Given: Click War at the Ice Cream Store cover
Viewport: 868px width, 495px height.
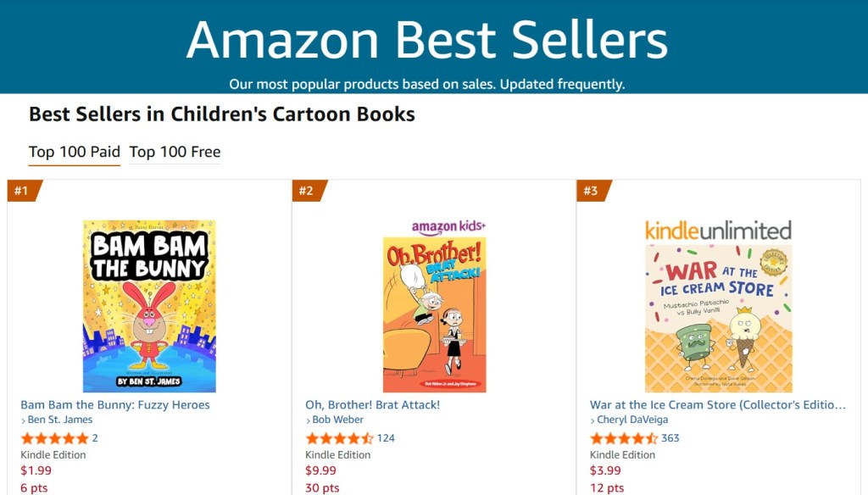Looking at the screenshot, I should coord(718,319).
